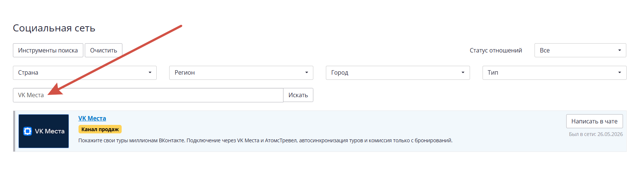Click the VK Места description text

click(265, 140)
